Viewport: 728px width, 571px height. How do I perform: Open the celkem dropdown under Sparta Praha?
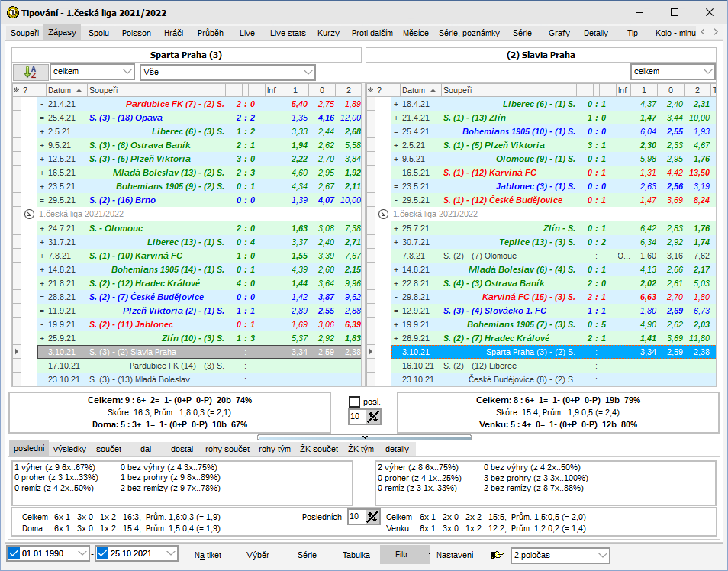click(x=92, y=72)
